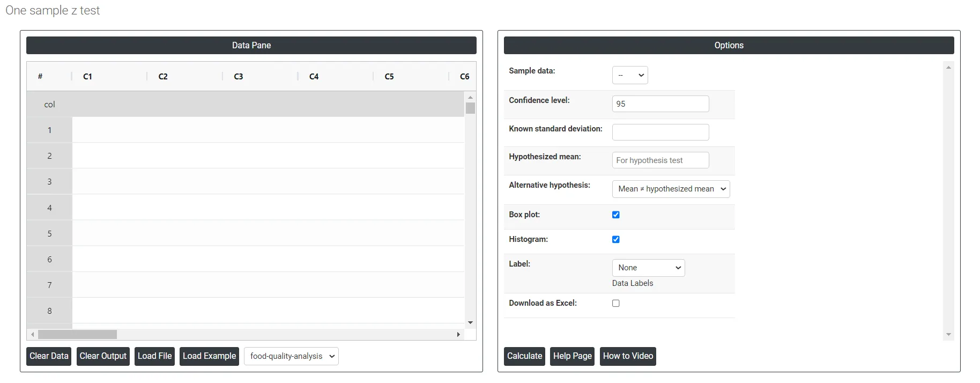Click the Clear Output button
Viewport: 980px width, 383px height.
point(103,356)
